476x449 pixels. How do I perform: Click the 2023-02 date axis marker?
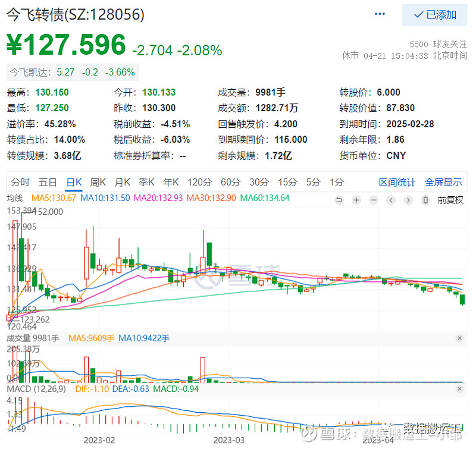pos(99,440)
